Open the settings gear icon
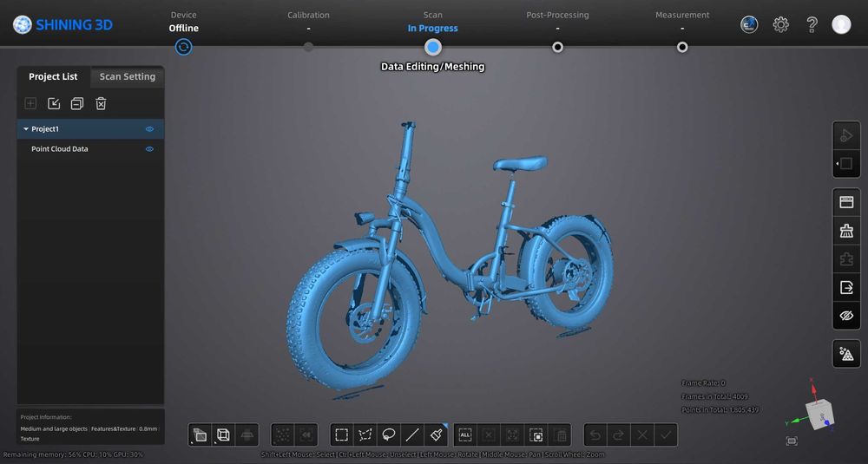868x464 pixels. click(x=780, y=24)
